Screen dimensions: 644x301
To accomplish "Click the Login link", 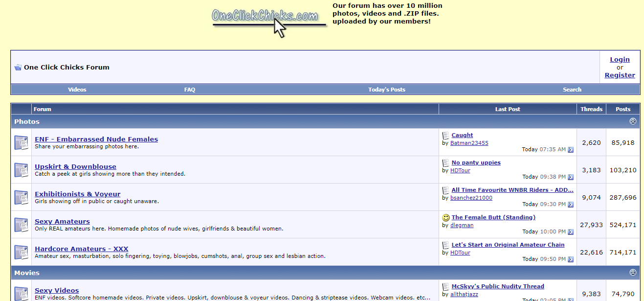I will tap(620, 60).
